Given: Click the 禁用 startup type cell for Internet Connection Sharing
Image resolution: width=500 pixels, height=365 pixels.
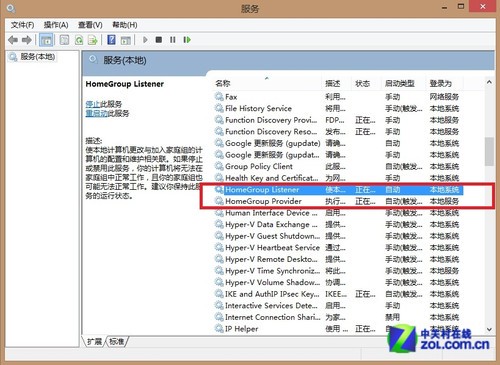Looking at the screenshot, I should (x=393, y=317).
